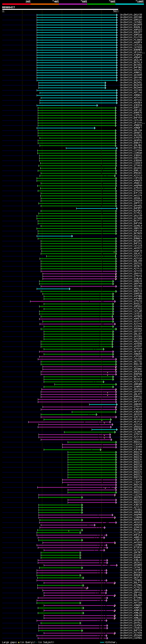Screen dimensions: 146x644
Task: Open hit UniRef100_C6TKB2
Action: (131, 22)
